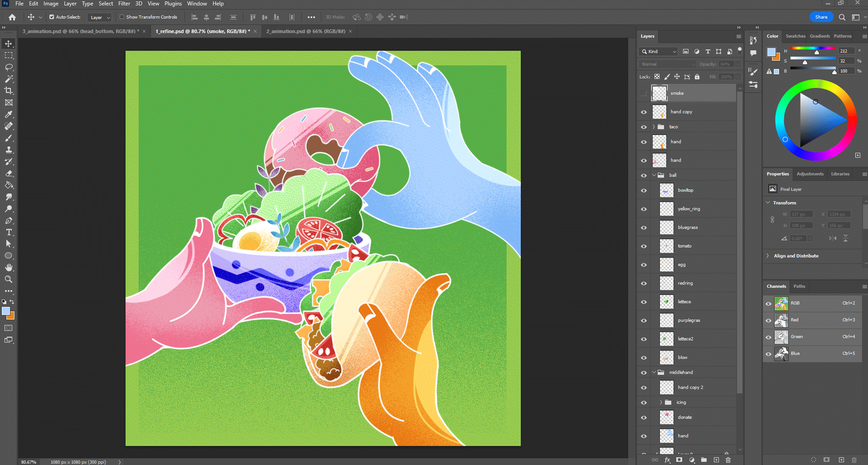Choose the Hand tool

click(9, 267)
